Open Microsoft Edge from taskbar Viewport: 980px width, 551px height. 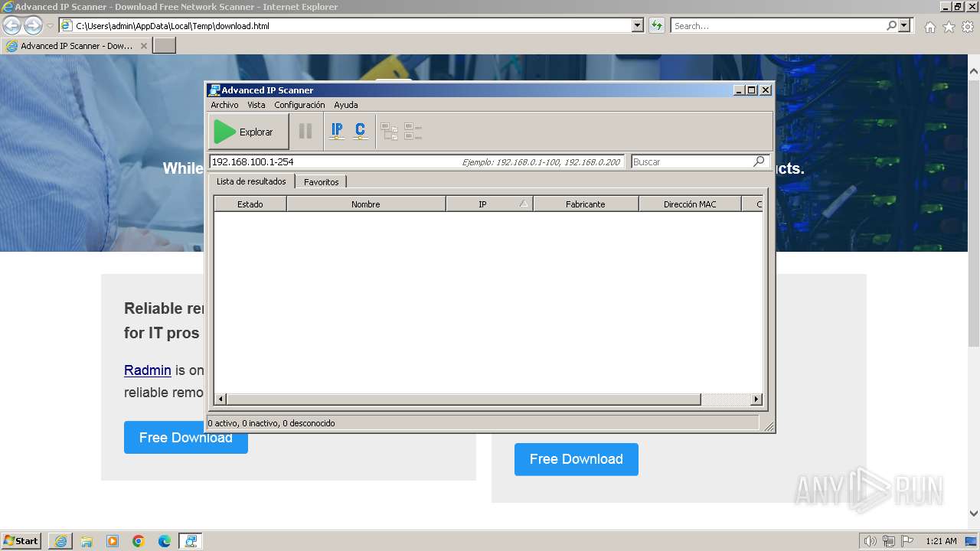(x=165, y=541)
